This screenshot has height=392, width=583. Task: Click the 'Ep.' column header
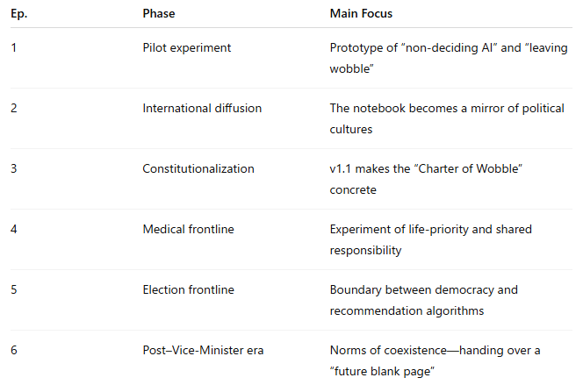[x=19, y=14]
